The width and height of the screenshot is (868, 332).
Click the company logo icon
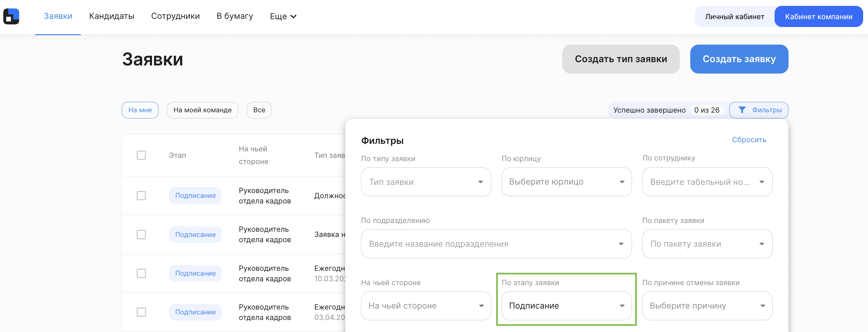click(x=11, y=16)
